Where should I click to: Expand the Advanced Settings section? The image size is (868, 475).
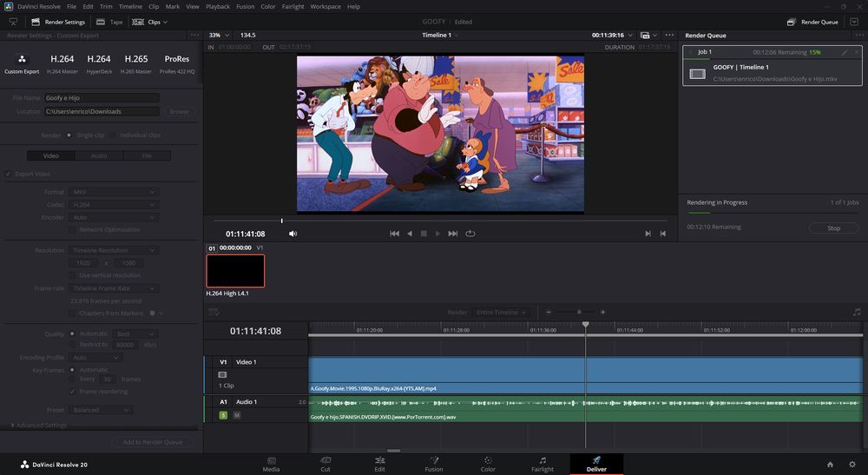[39, 426]
